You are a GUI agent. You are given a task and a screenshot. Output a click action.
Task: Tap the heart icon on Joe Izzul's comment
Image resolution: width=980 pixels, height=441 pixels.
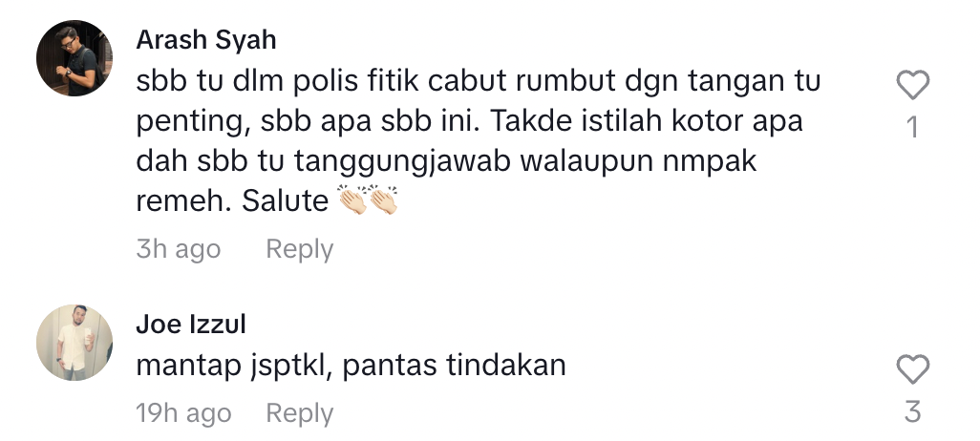coord(912,369)
